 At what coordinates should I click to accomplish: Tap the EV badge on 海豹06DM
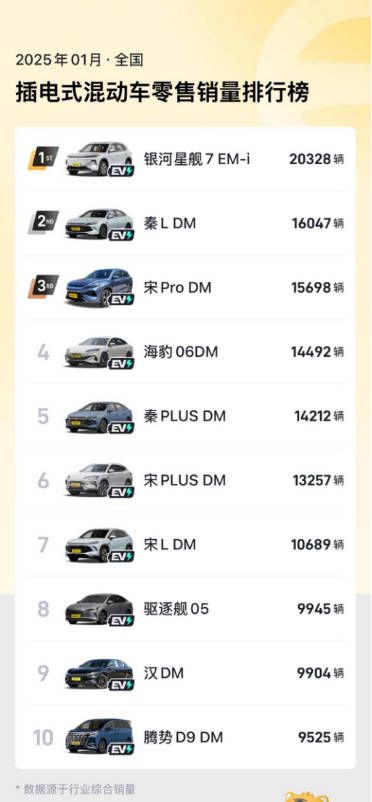click(121, 364)
